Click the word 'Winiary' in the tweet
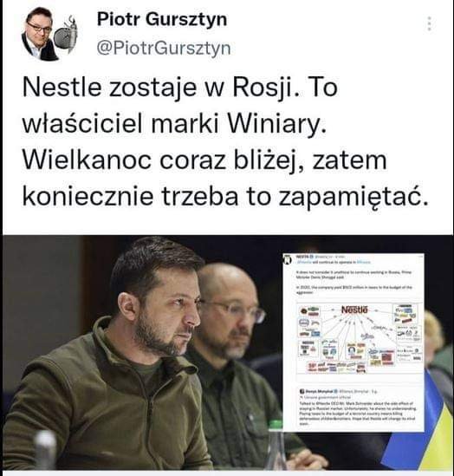 click(274, 124)
